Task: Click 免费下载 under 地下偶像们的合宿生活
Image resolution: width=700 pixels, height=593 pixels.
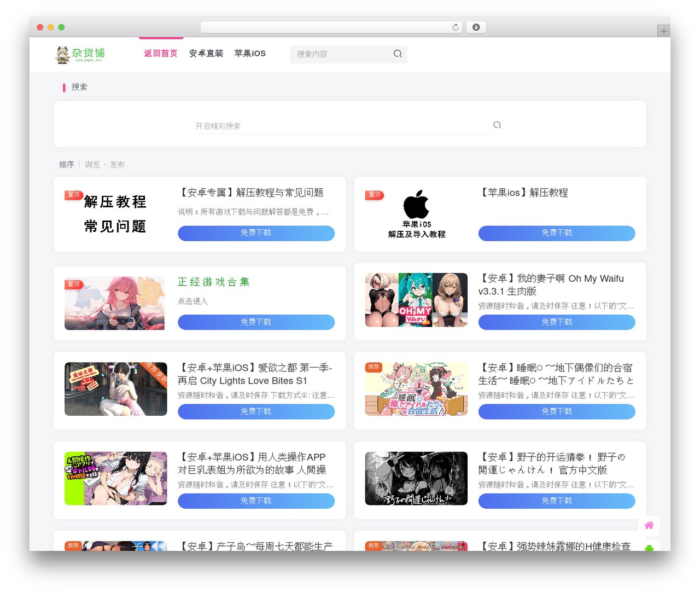Action: click(x=557, y=411)
